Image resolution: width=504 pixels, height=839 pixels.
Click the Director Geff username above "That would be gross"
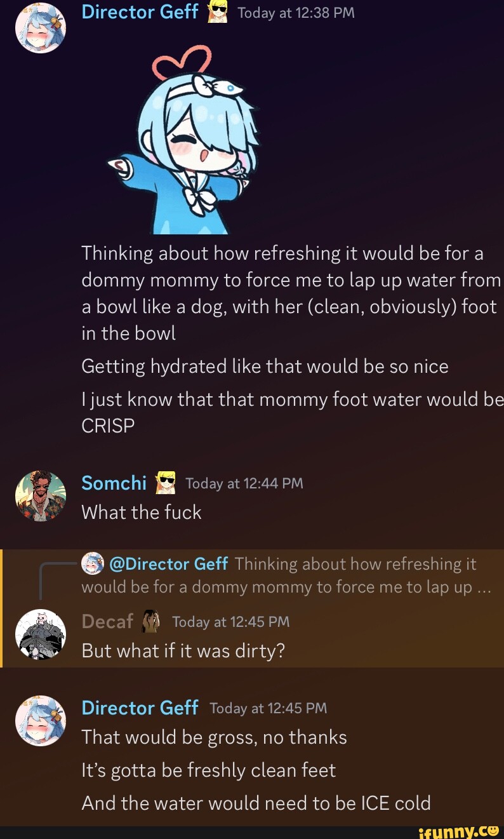coord(140,708)
